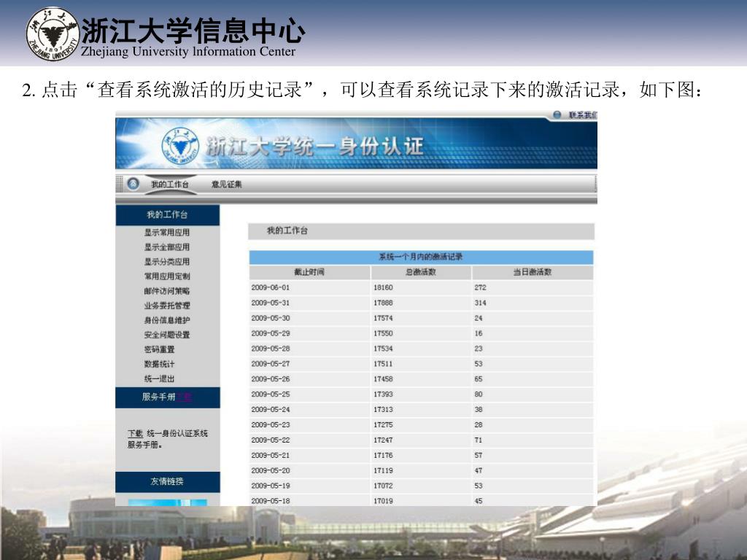The width and height of the screenshot is (747, 560).
Task: Click the total value 17511
Action: (x=383, y=364)
